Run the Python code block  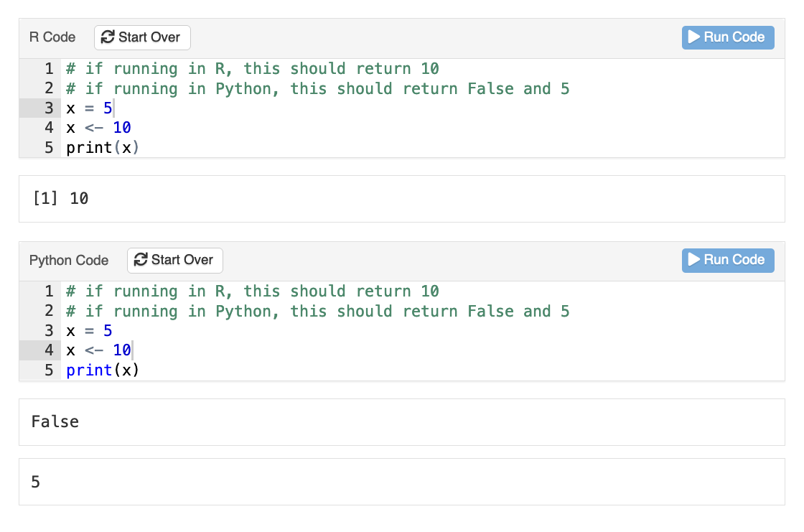coord(727,260)
